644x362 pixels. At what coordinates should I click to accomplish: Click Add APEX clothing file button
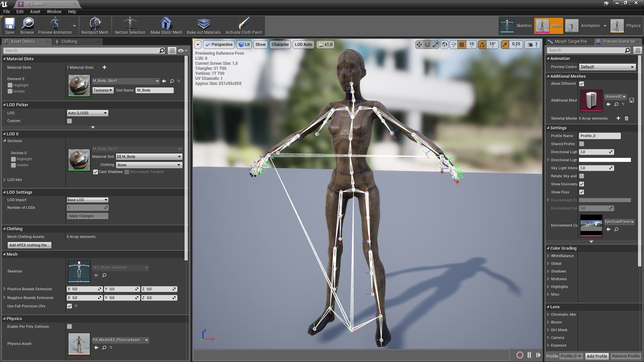(30, 245)
